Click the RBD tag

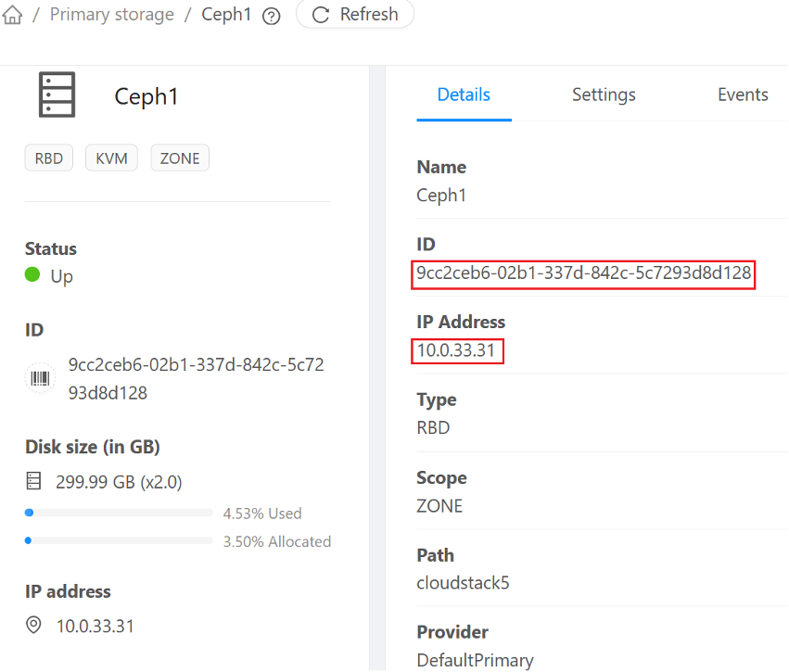click(49, 158)
